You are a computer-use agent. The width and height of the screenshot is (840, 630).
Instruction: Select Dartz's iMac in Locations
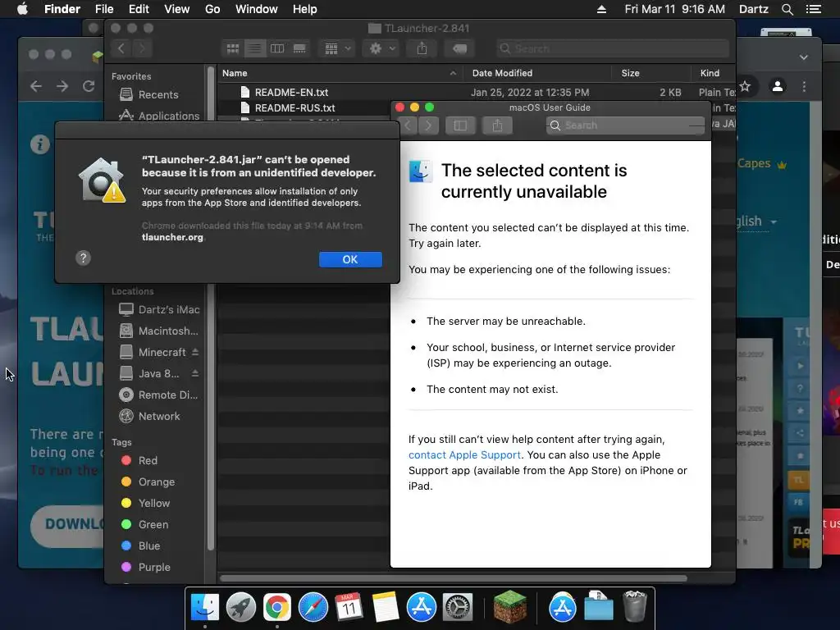[x=159, y=309]
